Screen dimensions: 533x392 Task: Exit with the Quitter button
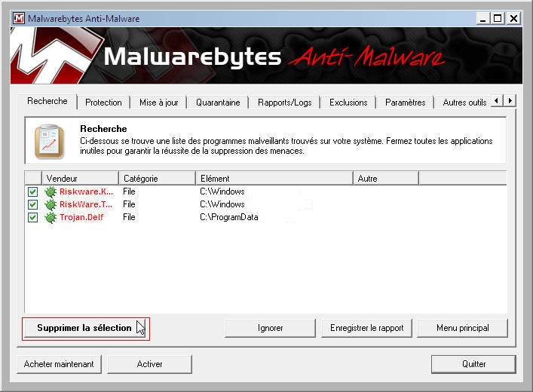(474, 364)
